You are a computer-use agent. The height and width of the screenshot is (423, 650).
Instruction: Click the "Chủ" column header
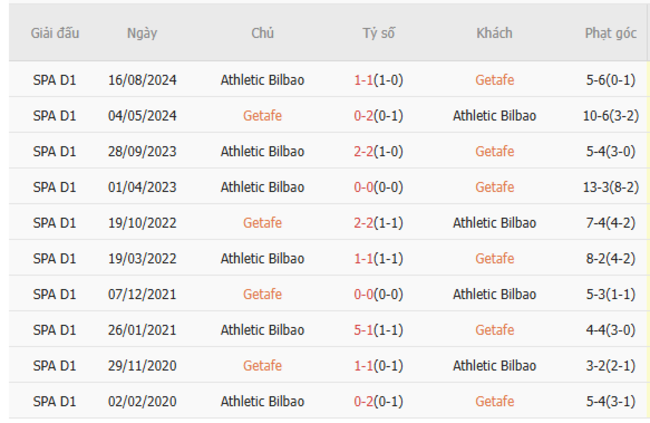point(262,33)
